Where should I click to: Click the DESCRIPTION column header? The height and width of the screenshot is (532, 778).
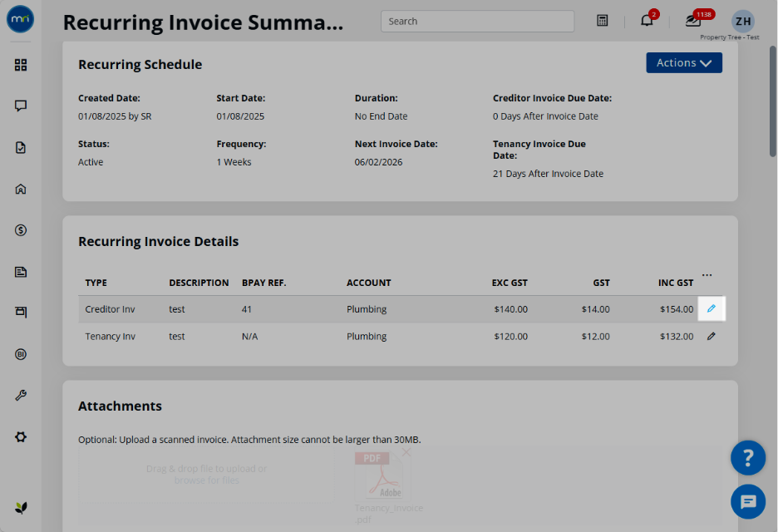[199, 283]
